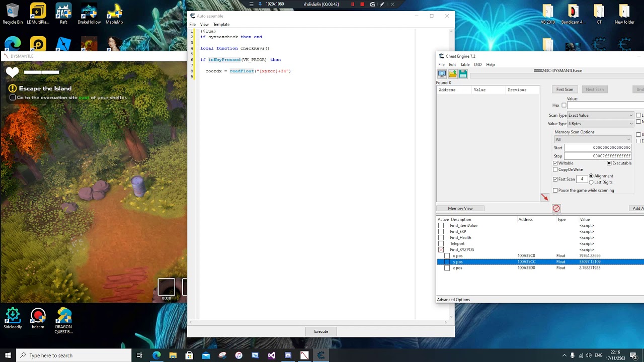Viewport: 644px width, 362px height.
Task: Click Advanced Options in Cheat Engine
Action: click(x=453, y=300)
